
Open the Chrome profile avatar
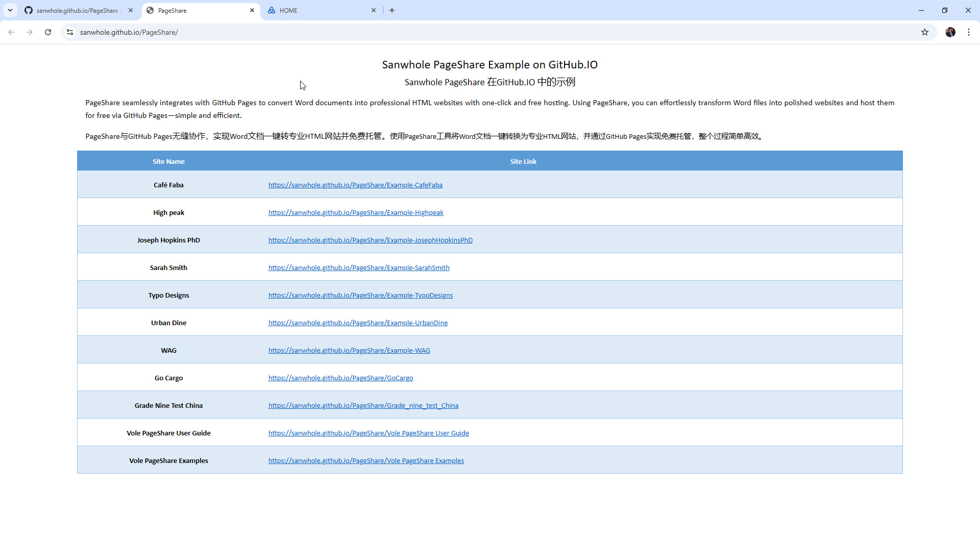(950, 32)
